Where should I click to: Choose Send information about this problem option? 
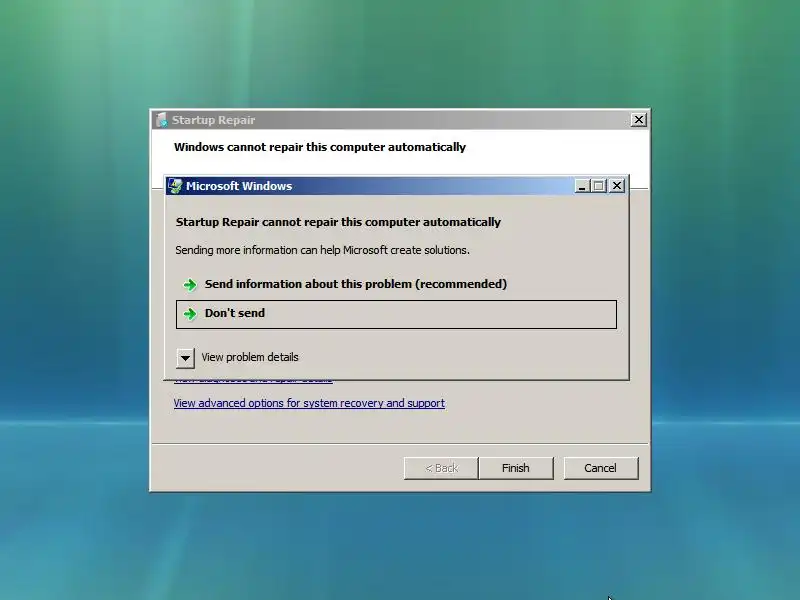pyautogui.click(x=396, y=284)
